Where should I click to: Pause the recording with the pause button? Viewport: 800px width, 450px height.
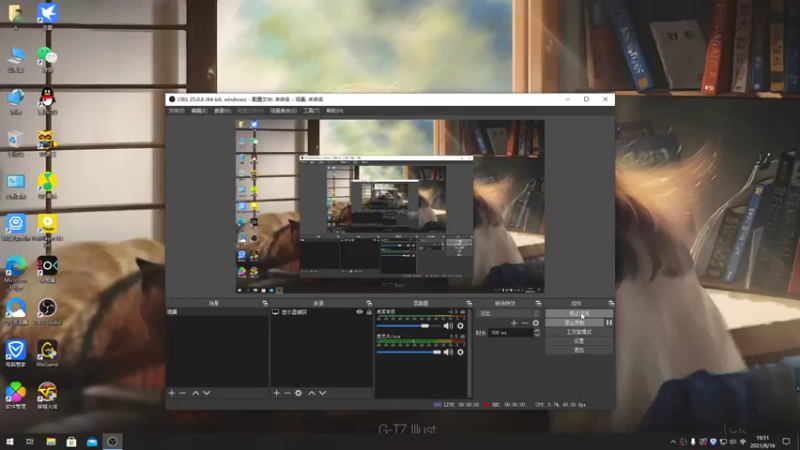(x=609, y=322)
